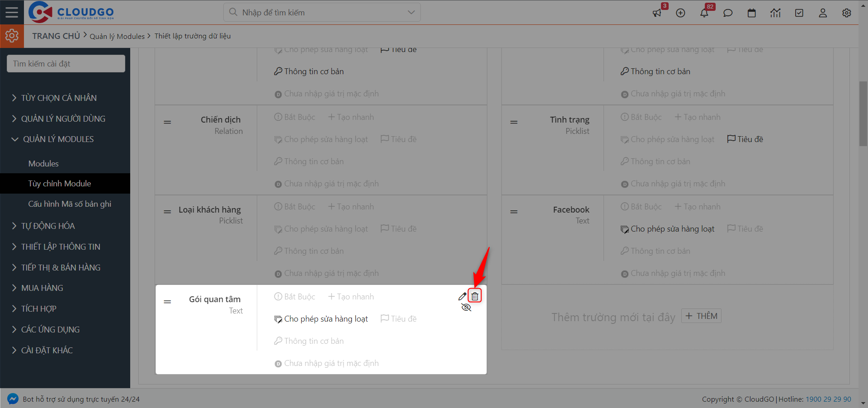Open the search box dropdown arrow
The width and height of the screenshot is (868, 408).
[x=411, y=12]
